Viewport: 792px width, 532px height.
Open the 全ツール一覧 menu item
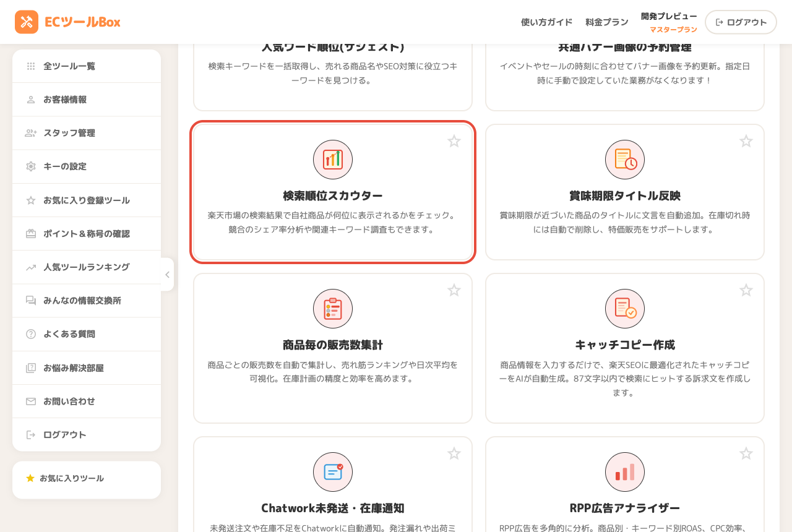(87, 66)
